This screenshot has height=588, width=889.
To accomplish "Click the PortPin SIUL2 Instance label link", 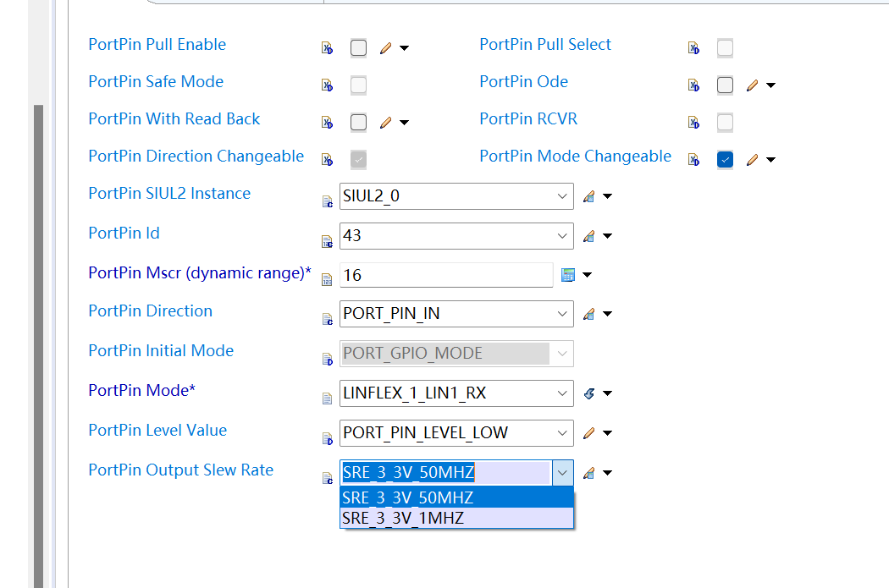I will coord(169,194).
